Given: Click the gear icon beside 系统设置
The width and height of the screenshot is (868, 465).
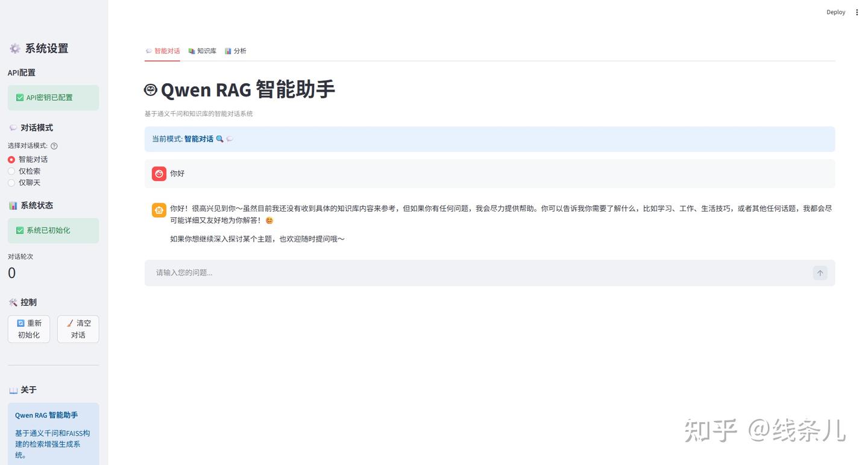Looking at the screenshot, I should click(14, 49).
